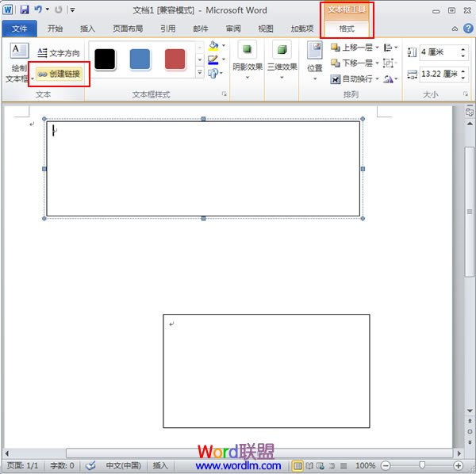Click the group objects icon

click(388, 63)
